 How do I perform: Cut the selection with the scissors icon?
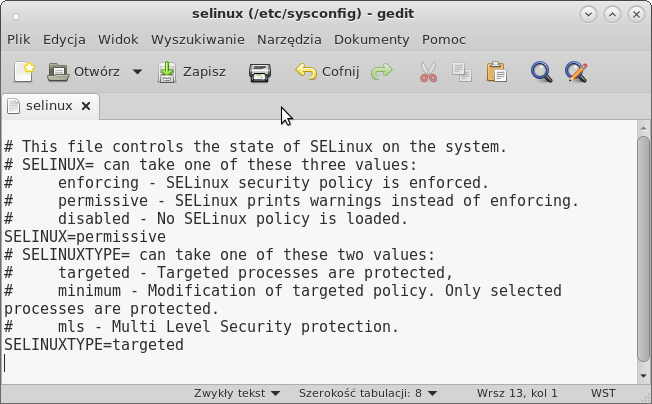click(x=428, y=72)
